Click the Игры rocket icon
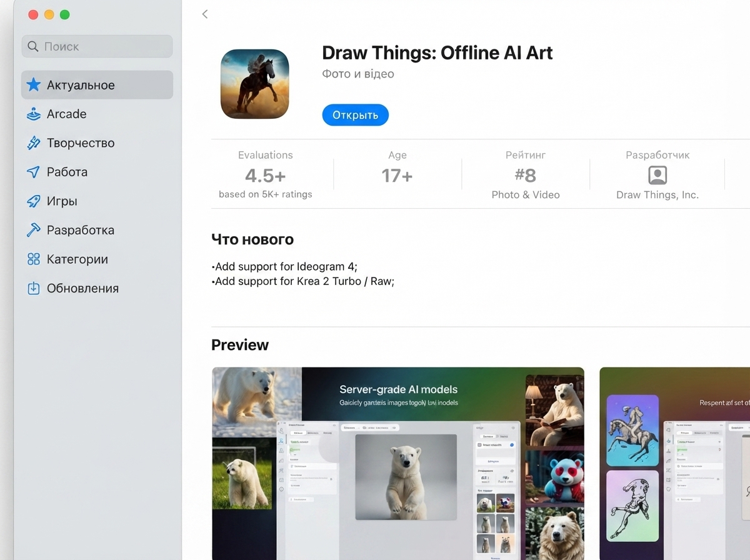Image resolution: width=750 pixels, height=560 pixels. coord(34,201)
